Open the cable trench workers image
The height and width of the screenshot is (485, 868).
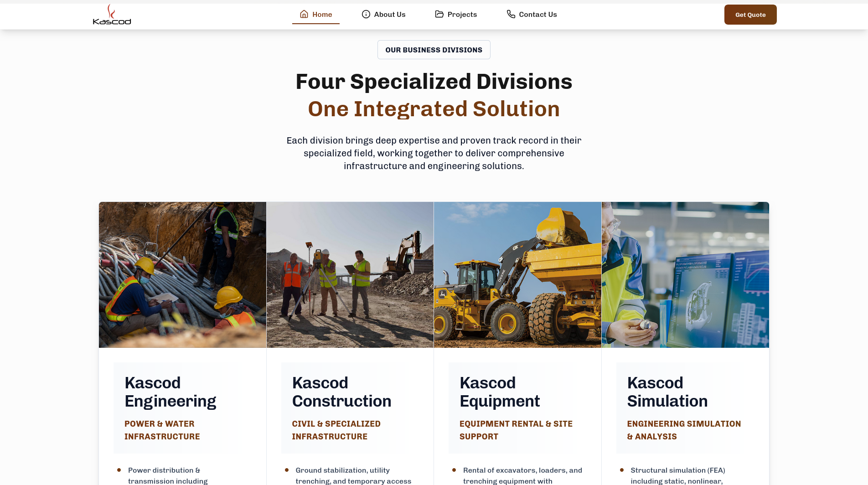click(x=182, y=274)
